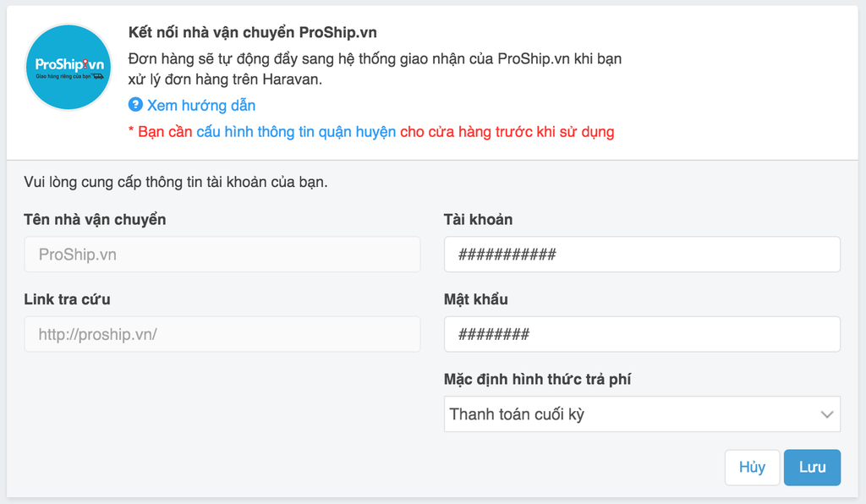The image size is (866, 504).
Task: Click the Tài khoản field label
Action: [479, 220]
